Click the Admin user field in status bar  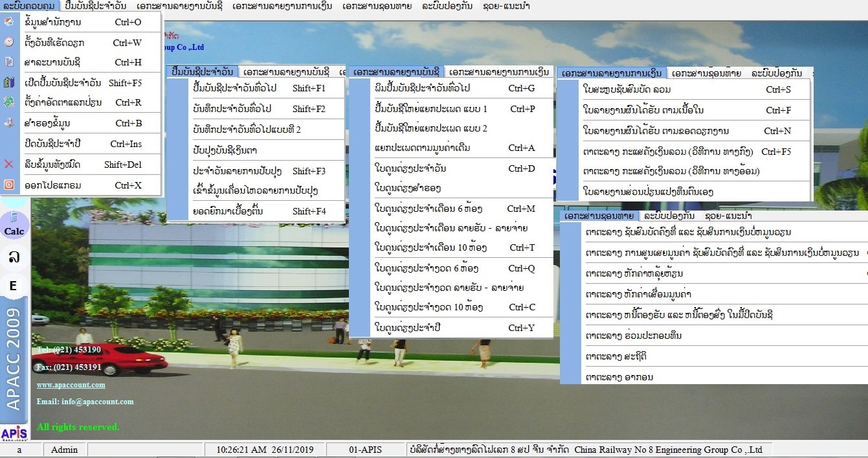(x=64, y=450)
